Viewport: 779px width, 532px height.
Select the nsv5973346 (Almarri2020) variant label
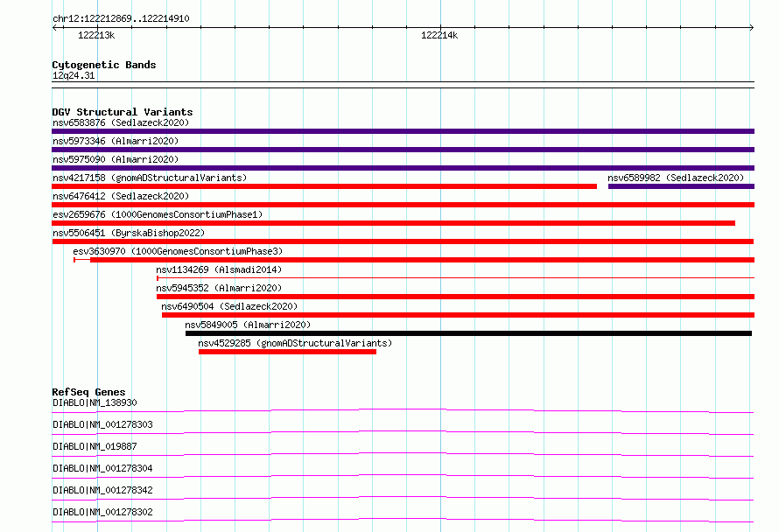point(116,141)
